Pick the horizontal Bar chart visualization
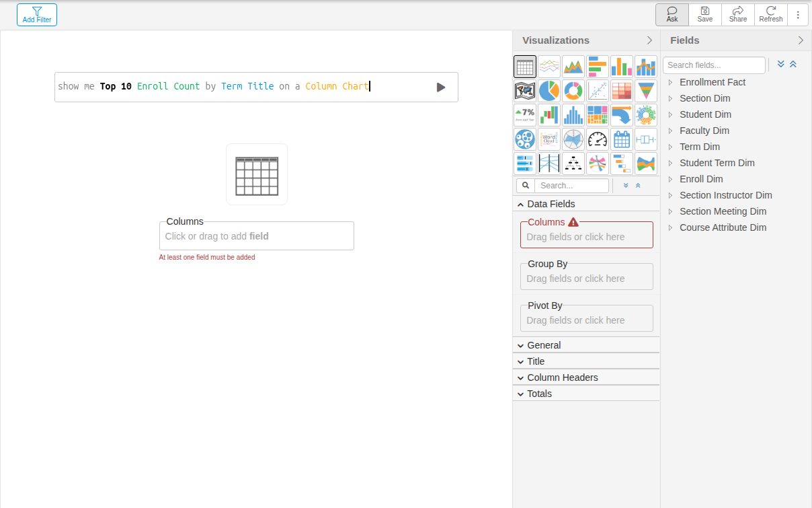 (598, 67)
